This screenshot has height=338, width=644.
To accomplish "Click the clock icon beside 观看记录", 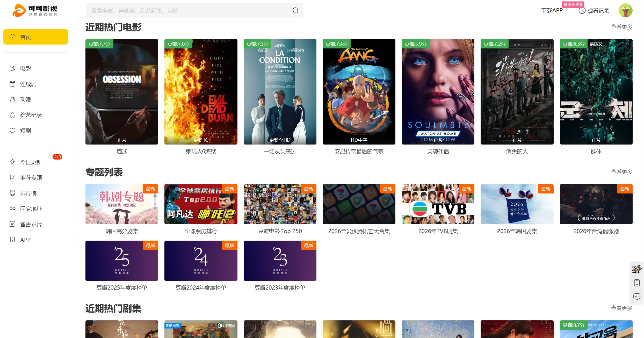I will 582,11.
